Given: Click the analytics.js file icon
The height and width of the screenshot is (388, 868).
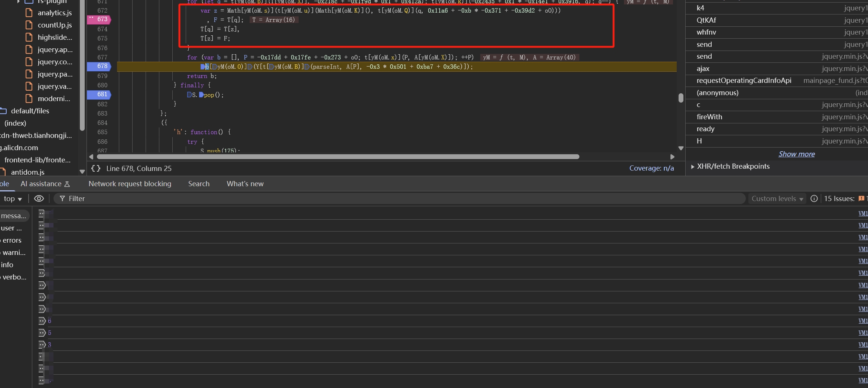Looking at the screenshot, I should tap(29, 13).
